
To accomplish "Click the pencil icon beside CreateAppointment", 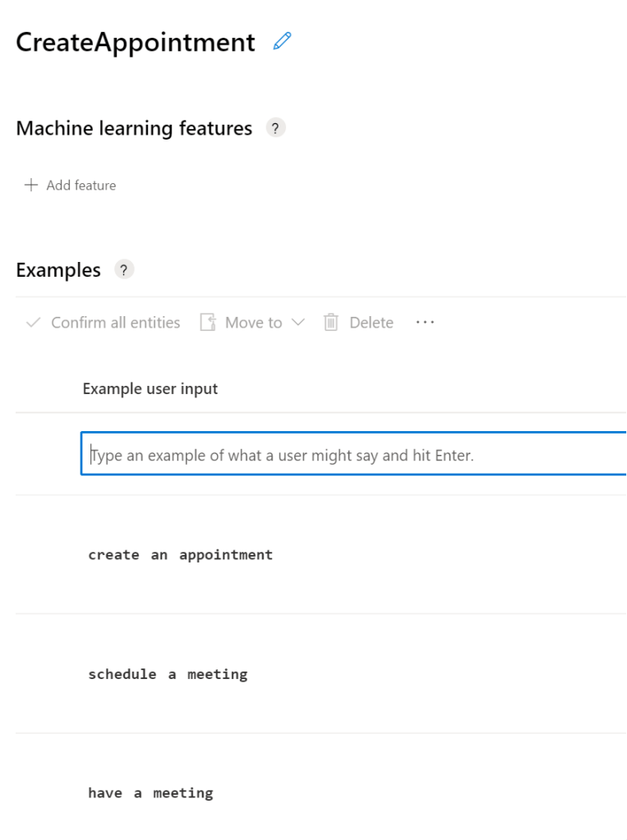I will (283, 41).
